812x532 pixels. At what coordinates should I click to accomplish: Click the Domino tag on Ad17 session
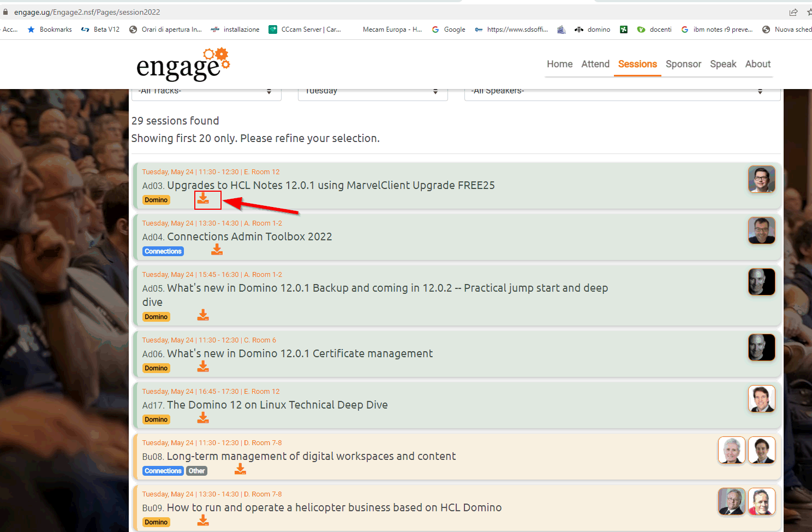[x=156, y=419]
